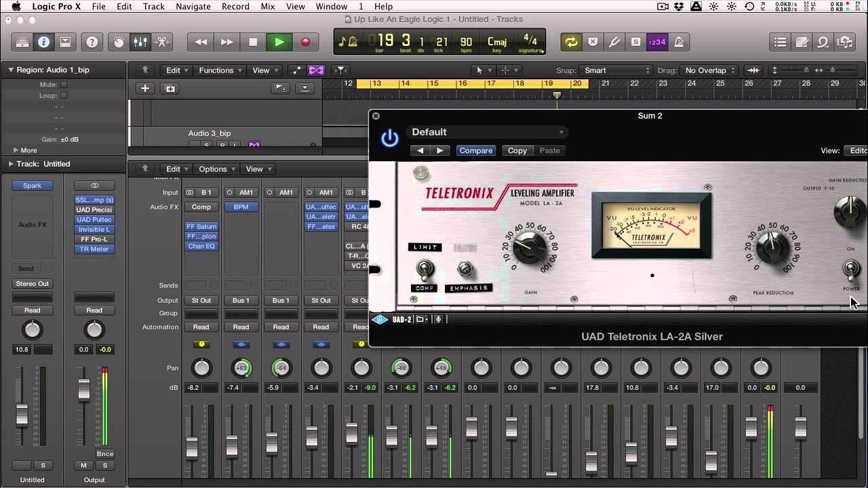Open the Drag No Overlap dropdown
868x488 pixels.
[x=709, y=70]
